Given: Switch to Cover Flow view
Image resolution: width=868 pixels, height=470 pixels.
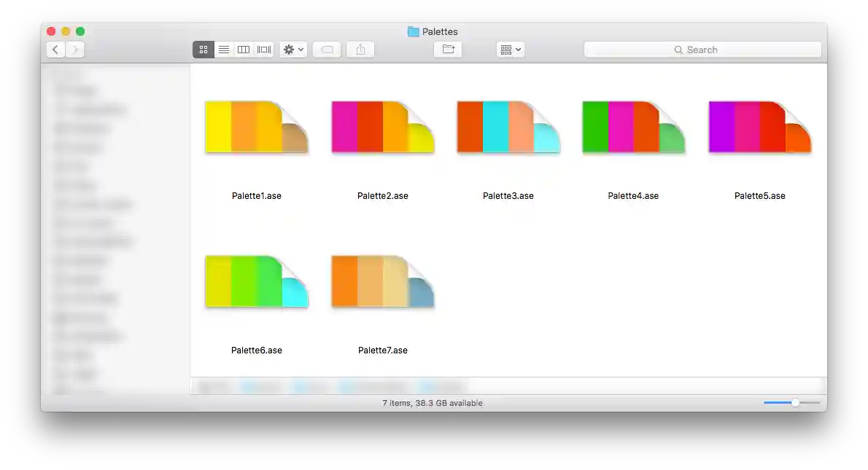Looking at the screenshot, I should (x=263, y=50).
